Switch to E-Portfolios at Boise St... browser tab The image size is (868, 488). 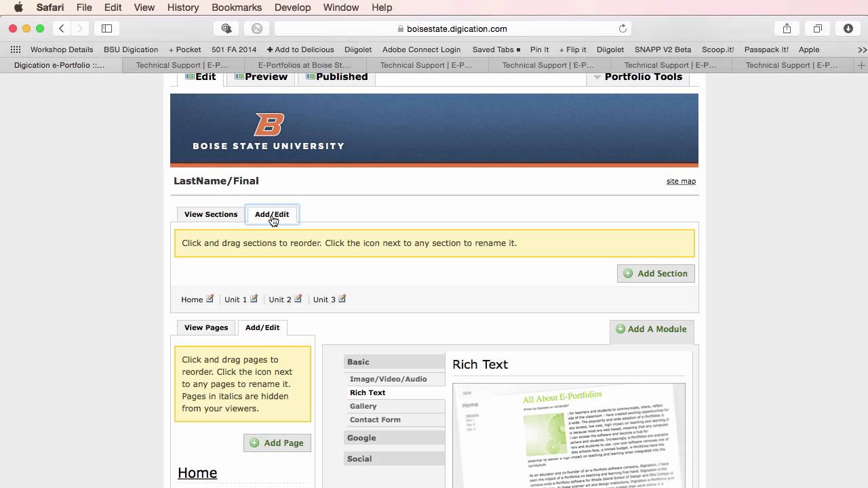pyautogui.click(x=304, y=65)
